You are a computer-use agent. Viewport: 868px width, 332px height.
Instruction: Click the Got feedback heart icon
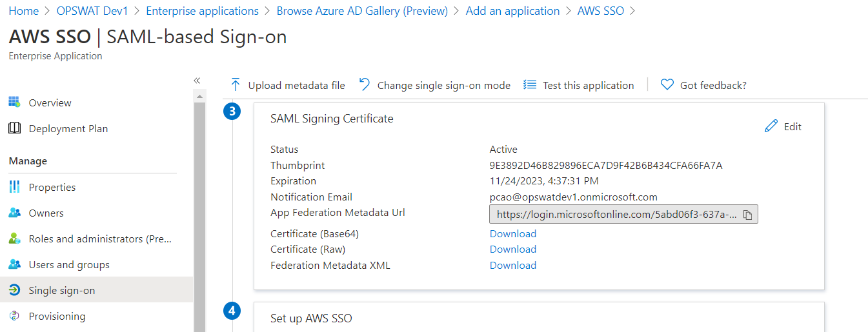tap(667, 85)
